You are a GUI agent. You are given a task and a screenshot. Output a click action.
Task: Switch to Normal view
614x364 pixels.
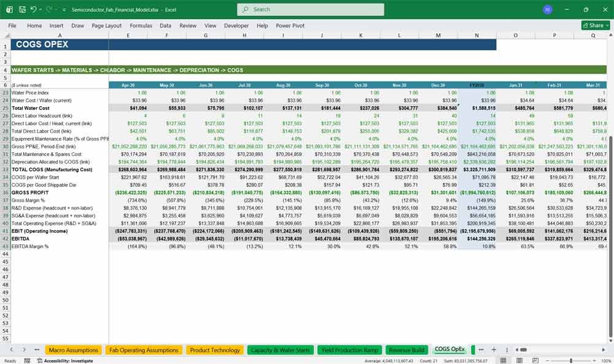click(503, 360)
